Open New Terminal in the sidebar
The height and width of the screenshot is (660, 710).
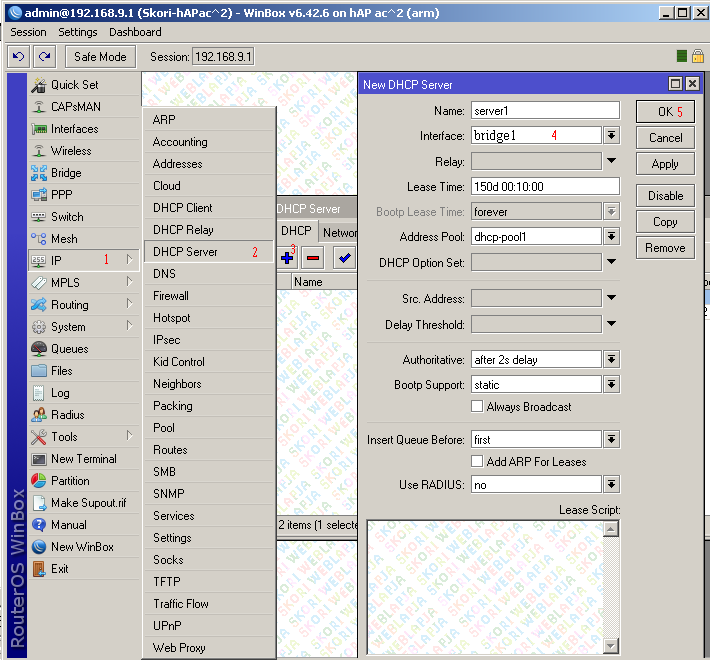tap(83, 459)
